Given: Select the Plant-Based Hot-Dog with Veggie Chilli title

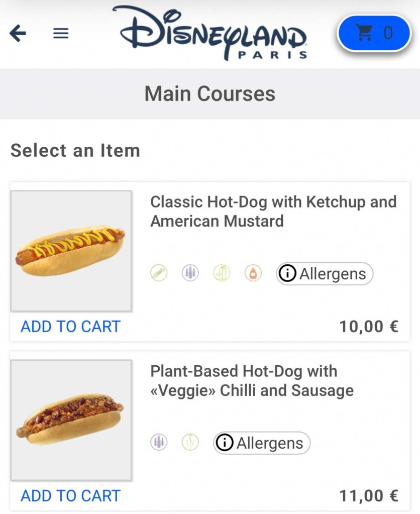Looking at the screenshot, I should pyautogui.click(x=251, y=381).
